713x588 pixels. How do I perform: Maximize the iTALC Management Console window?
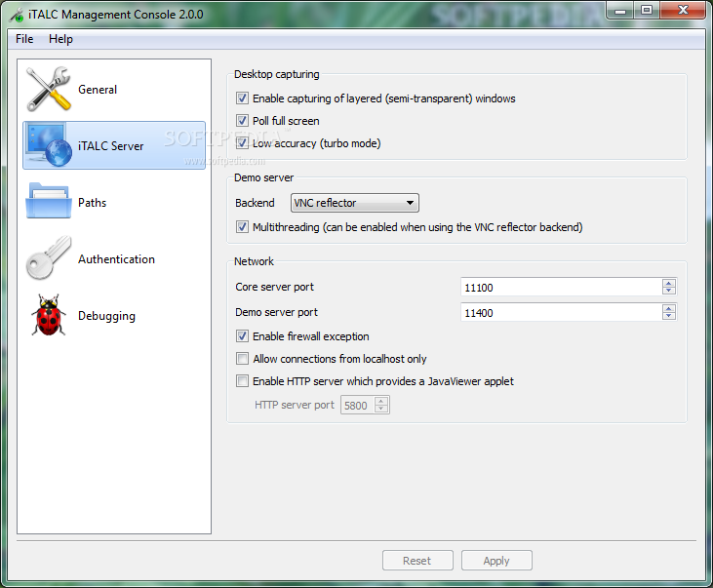[x=646, y=10]
